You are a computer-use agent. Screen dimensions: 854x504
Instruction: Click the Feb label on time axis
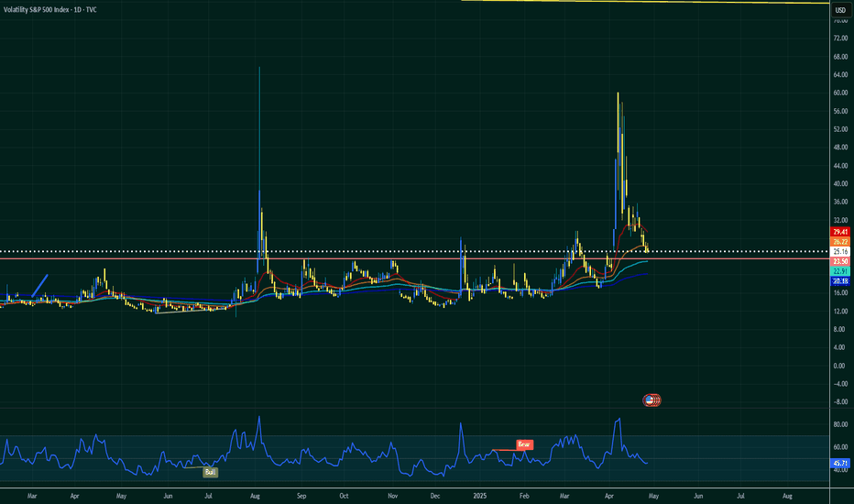pos(524,496)
